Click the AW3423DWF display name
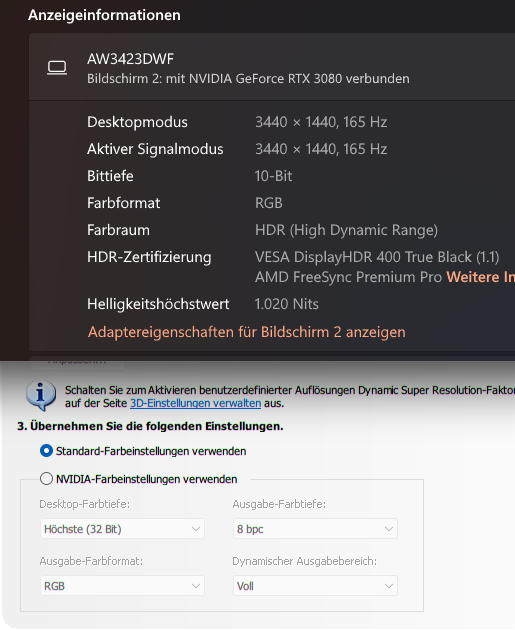 tap(130, 59)
